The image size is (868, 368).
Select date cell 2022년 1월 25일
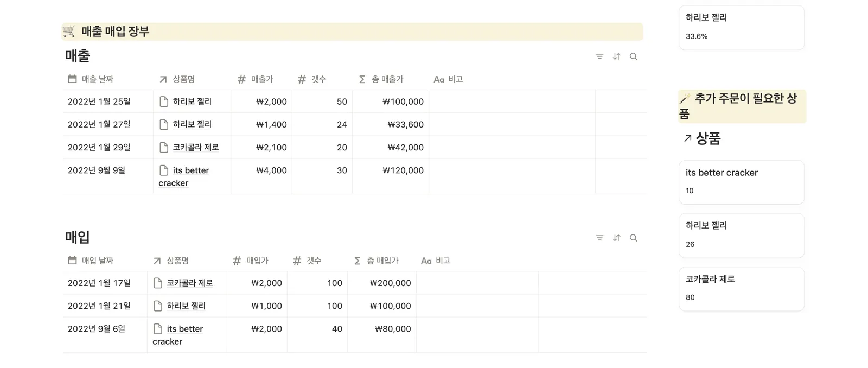pos(108,101)
